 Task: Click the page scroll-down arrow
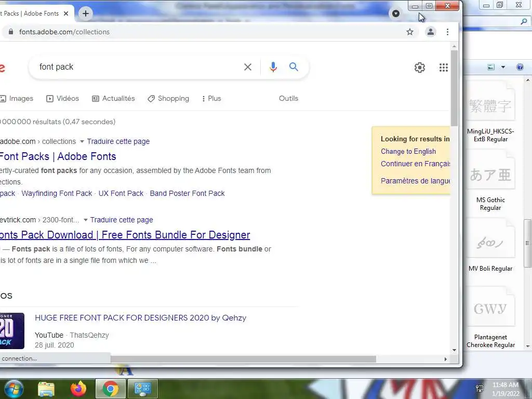tap(454, 350)
